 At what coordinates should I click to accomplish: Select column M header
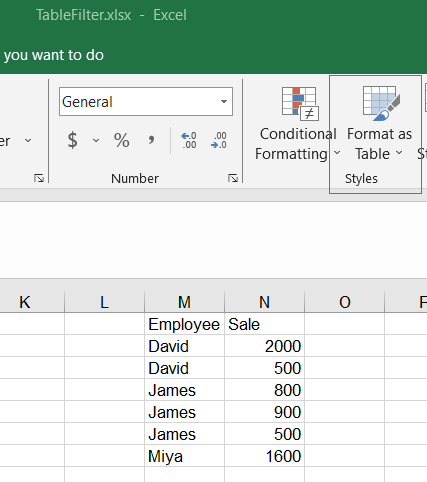click(184, 302)
